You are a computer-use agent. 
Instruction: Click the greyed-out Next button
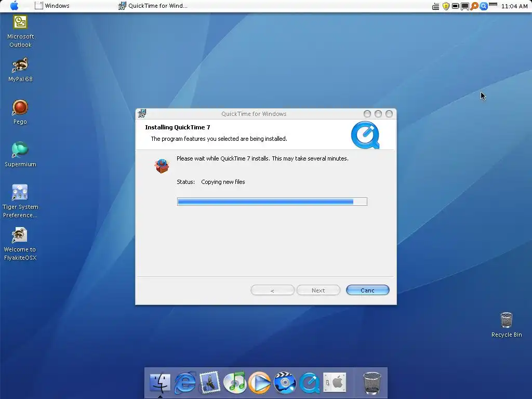(x=318, y=290)
